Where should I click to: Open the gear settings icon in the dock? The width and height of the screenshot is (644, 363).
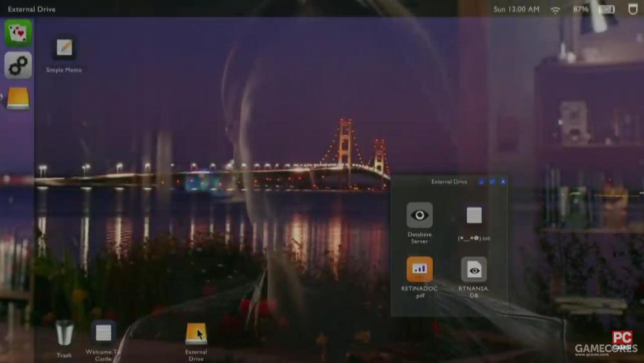(18, 65)
